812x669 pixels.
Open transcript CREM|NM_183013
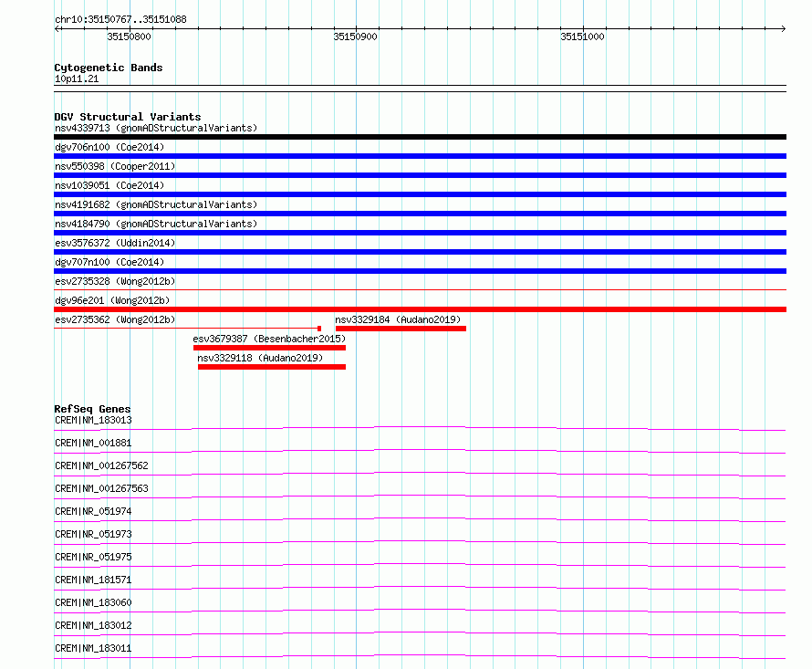pos(93,420)
